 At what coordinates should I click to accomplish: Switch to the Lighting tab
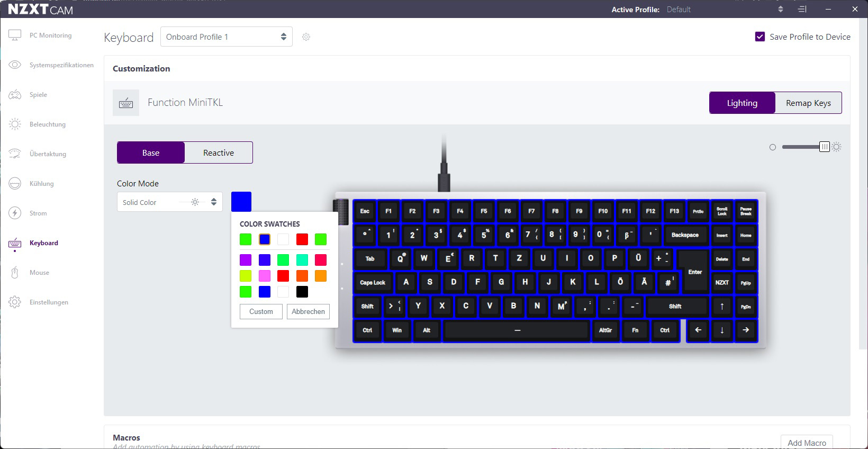(x=742, y=103)
